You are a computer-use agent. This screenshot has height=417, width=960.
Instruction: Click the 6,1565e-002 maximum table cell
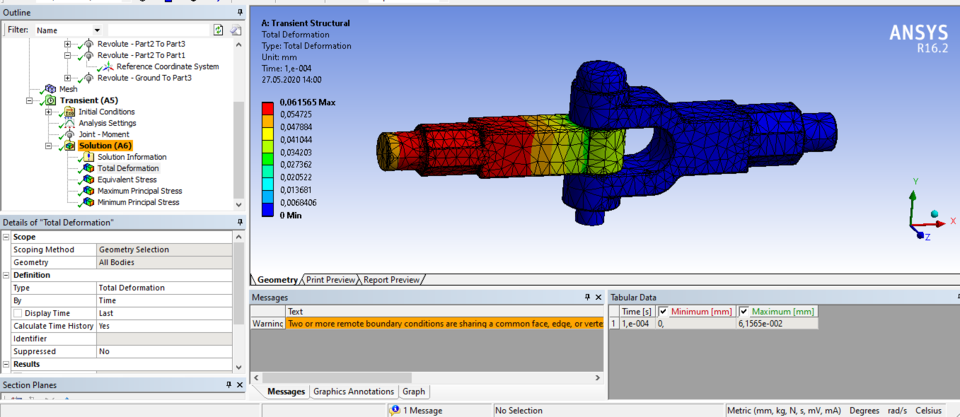[x=777, y=323]
